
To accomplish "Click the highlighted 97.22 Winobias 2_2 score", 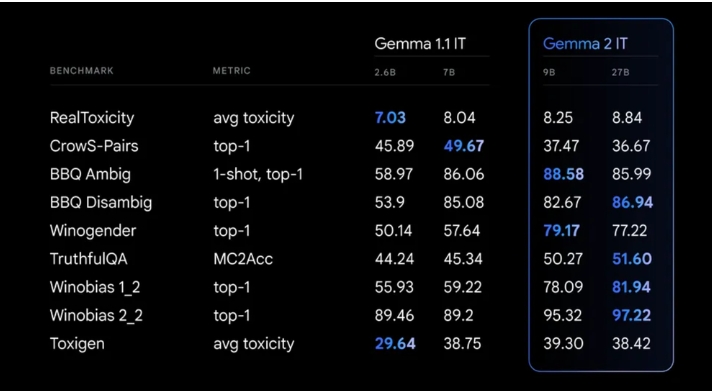I will pyautogui.click(x=632, y=316).
